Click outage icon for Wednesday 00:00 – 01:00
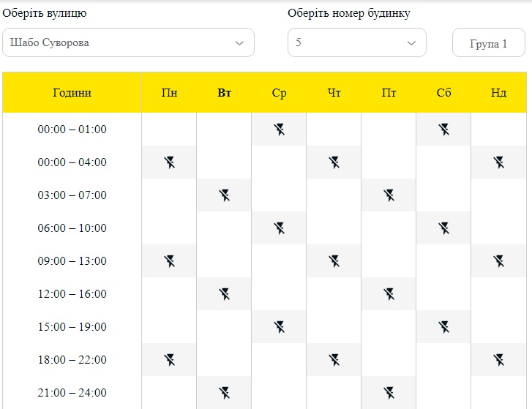Viewport: 532px width, 409px height. coord(280,130)
